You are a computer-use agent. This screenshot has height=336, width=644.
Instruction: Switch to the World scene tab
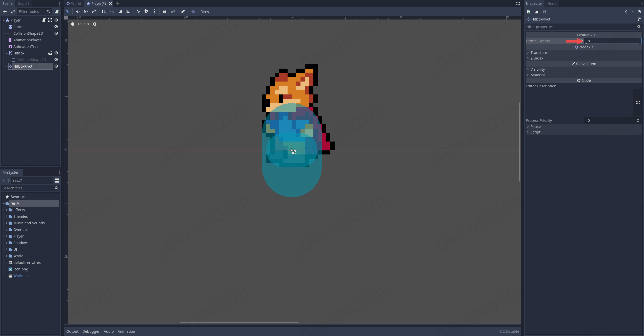coord(74,4)
